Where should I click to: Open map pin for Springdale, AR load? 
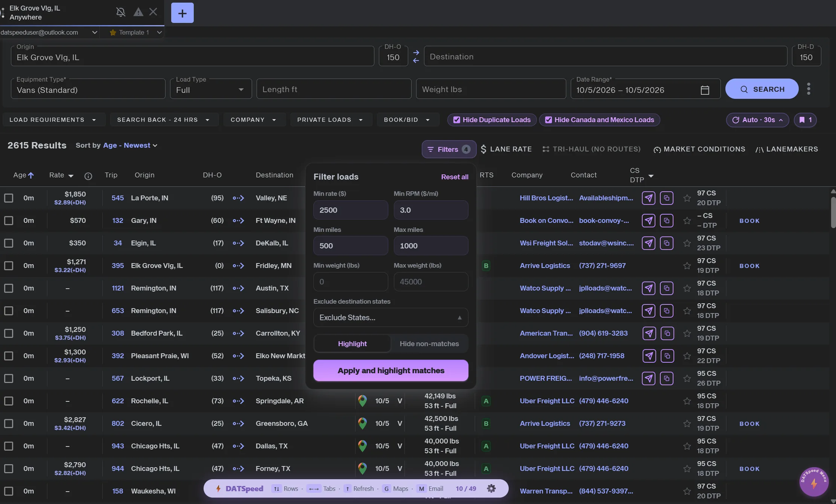pos(362,401)
